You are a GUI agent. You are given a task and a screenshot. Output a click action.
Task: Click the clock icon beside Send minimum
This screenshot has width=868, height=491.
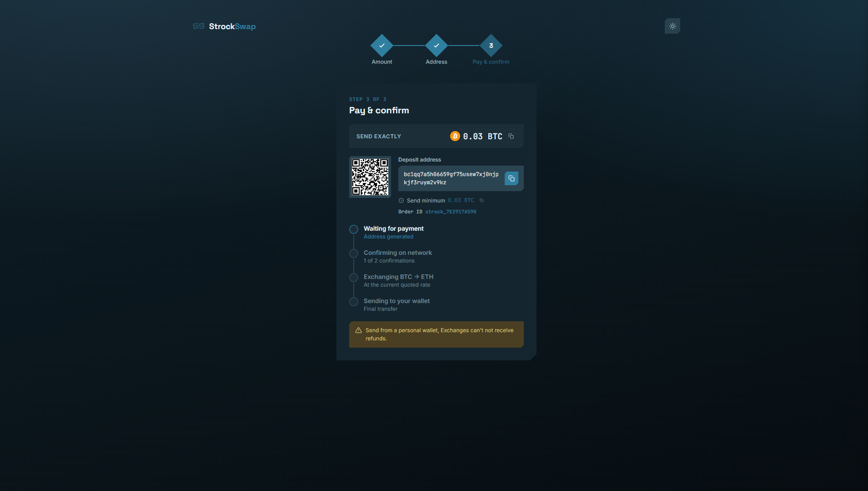coord(401,200)
